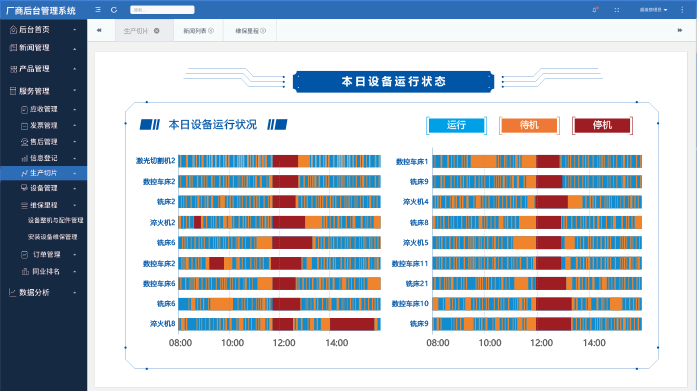The width and height of the screenshot is (697, 391).
Task: Toggle the 停机 legend item
Action: pyautogui.click(x=602, y=125)
